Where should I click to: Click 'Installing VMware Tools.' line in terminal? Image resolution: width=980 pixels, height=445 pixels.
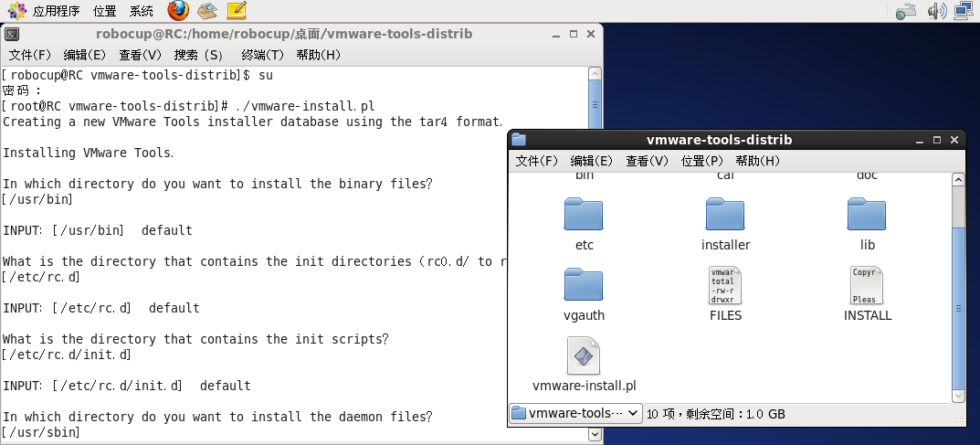pos(89,153)
